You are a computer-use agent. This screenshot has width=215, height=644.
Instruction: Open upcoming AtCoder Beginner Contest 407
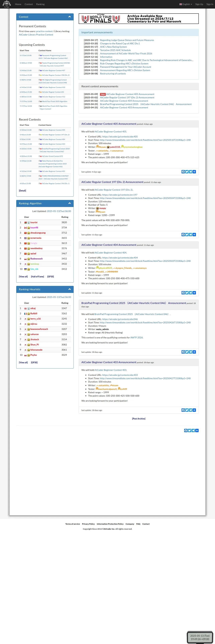coord(53,71)
